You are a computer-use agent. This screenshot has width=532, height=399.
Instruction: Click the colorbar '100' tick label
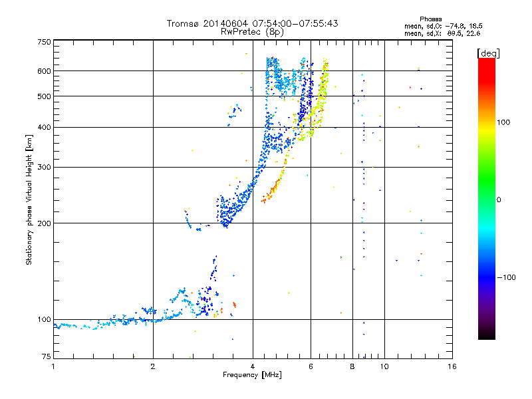pos(503,122)
